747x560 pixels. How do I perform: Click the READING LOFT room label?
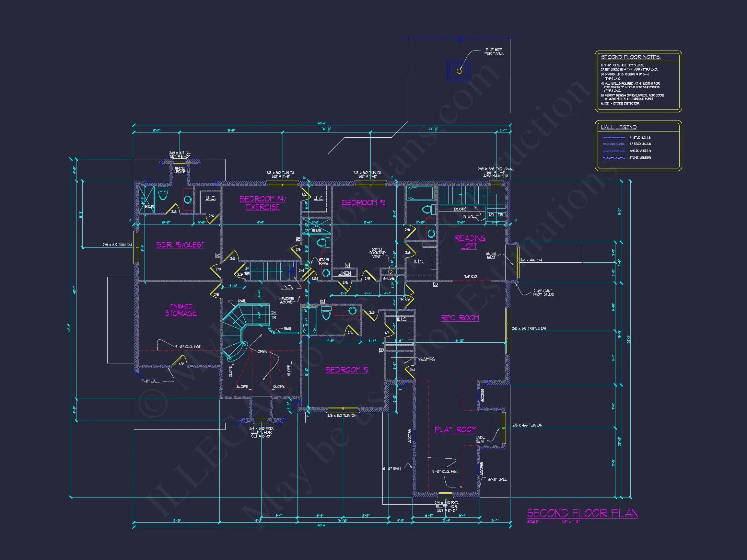pos(470,242)
